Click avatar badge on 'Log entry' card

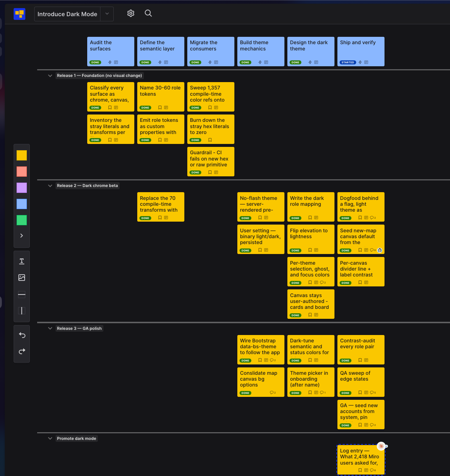[381, 446]
